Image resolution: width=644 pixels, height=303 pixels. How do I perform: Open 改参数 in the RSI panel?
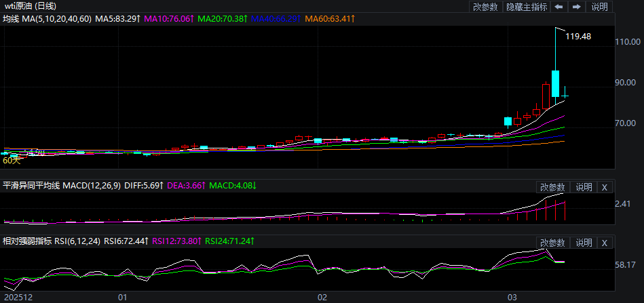pyautogui.click(x=552, y=243)
